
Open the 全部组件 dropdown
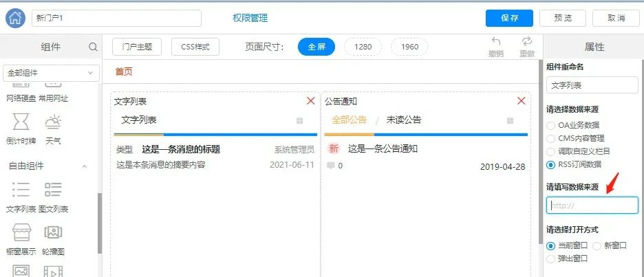click(x=51, y=73)
